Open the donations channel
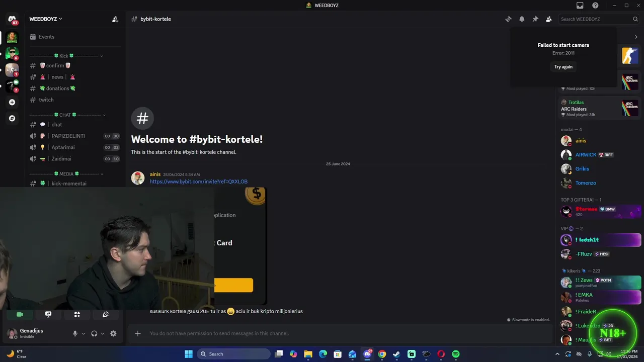644x362 pixels. click(75, 88)
